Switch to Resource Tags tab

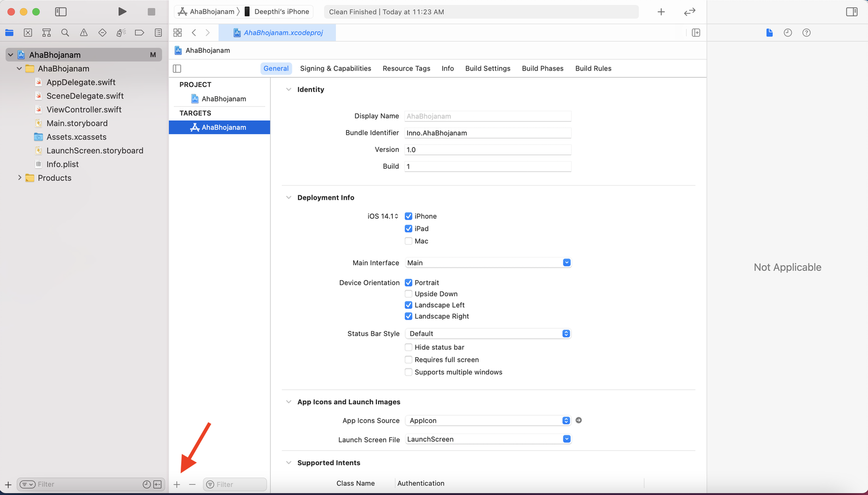[406, 68]
